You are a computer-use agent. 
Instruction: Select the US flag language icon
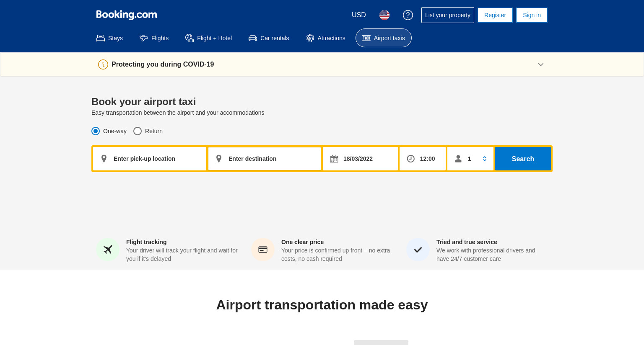coord(384,15)
